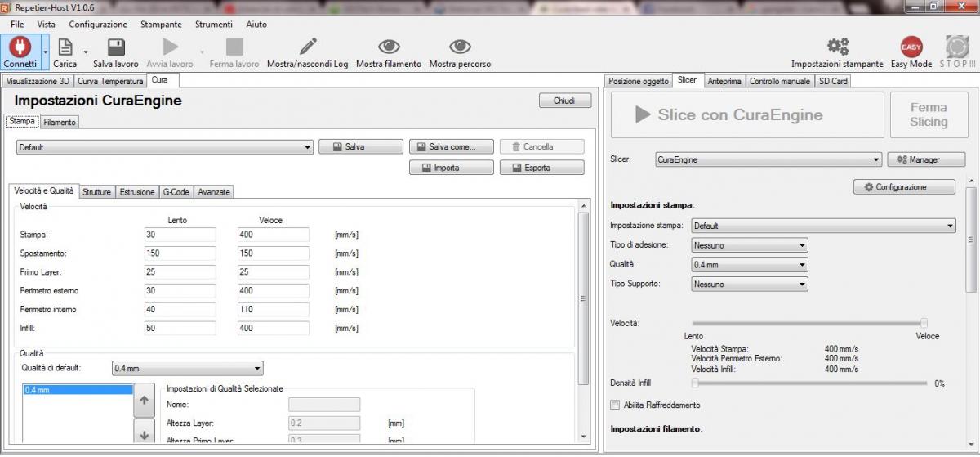
Task: Click the Esporta button
Action: 542,168
